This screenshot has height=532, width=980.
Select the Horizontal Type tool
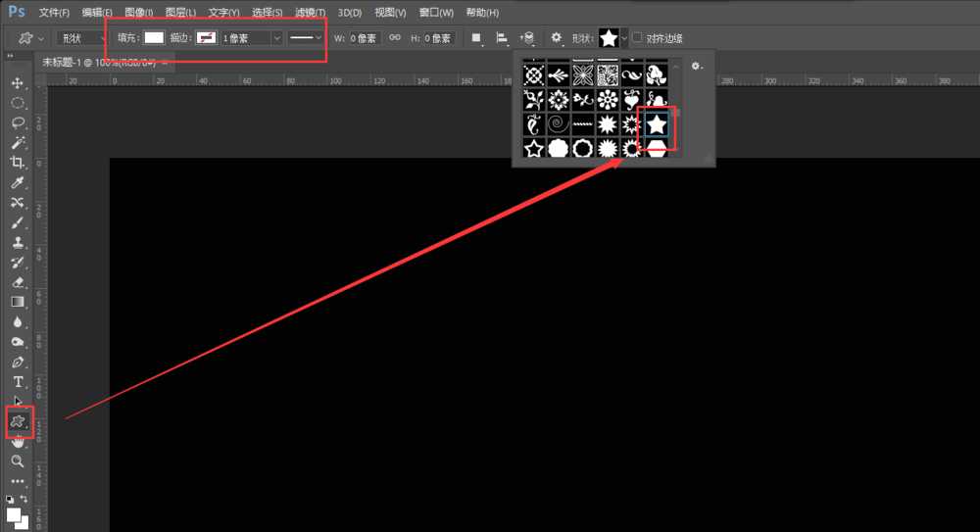[18, 381]
